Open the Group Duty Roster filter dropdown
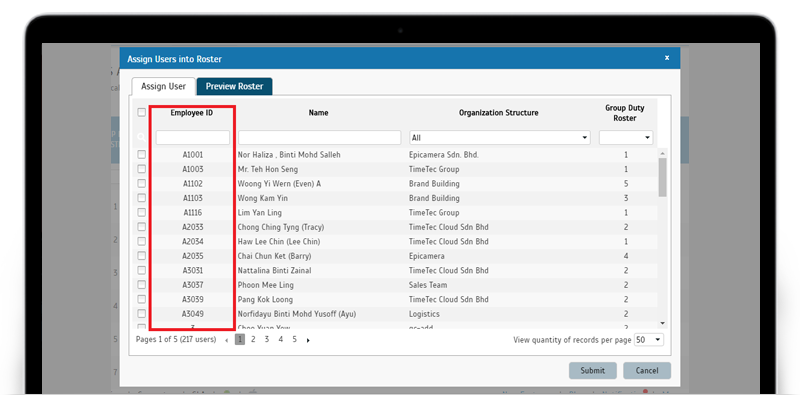 (626, 138)
